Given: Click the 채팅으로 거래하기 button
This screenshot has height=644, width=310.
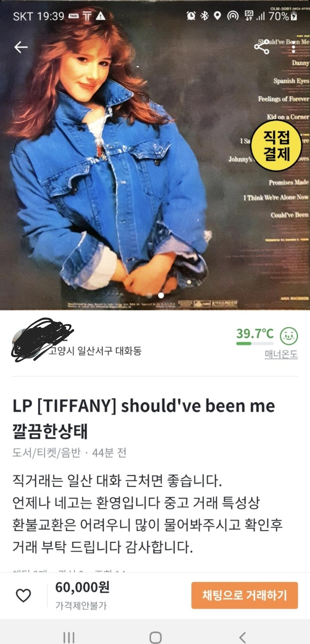Looking at the screenshot, I should (245, 595).
